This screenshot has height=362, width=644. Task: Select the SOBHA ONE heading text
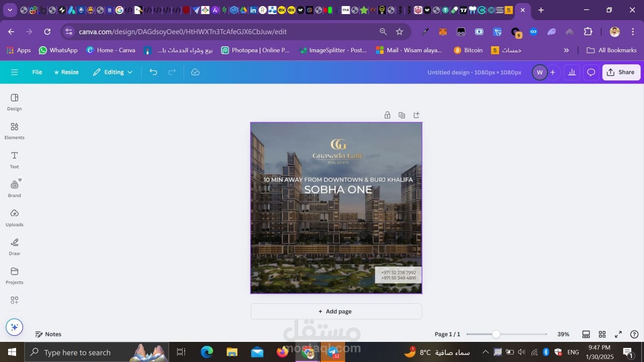point(338,190)
